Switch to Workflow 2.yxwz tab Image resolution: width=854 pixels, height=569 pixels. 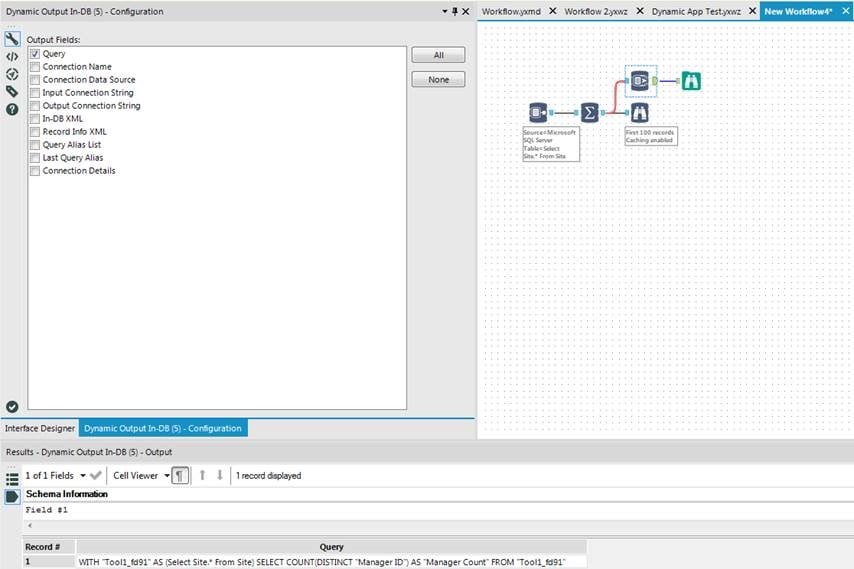[x=596, y=11]
